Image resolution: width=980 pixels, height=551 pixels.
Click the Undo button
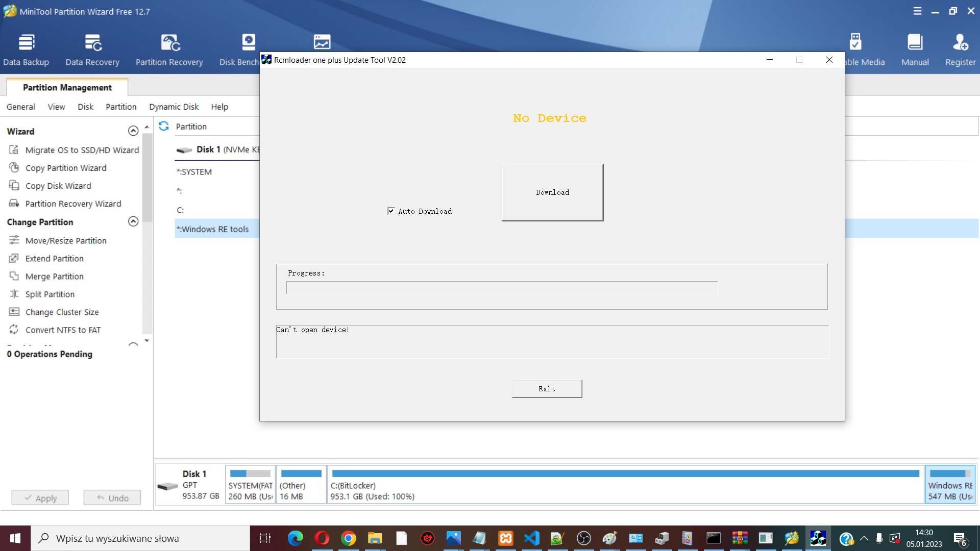pos(112,497)
